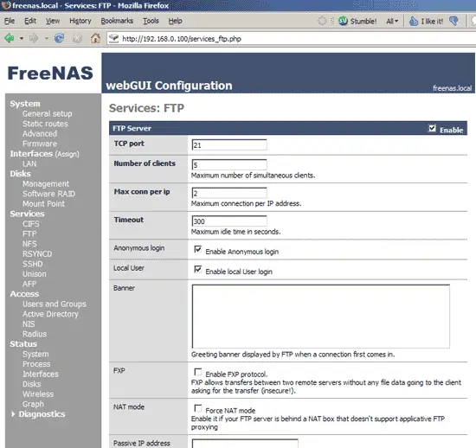
Task: Open the Edit menu
Action: [30, 21]
